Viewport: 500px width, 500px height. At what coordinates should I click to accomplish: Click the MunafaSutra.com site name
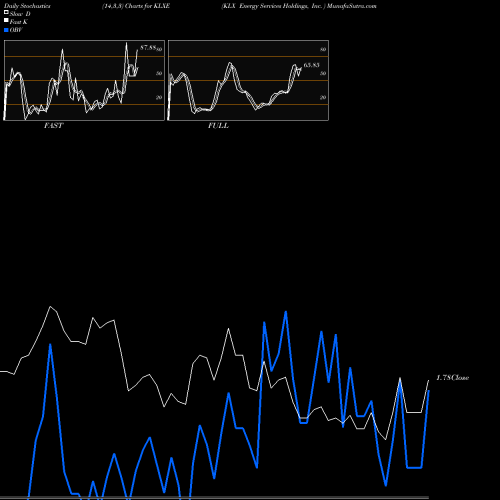(x=352, y=6)
